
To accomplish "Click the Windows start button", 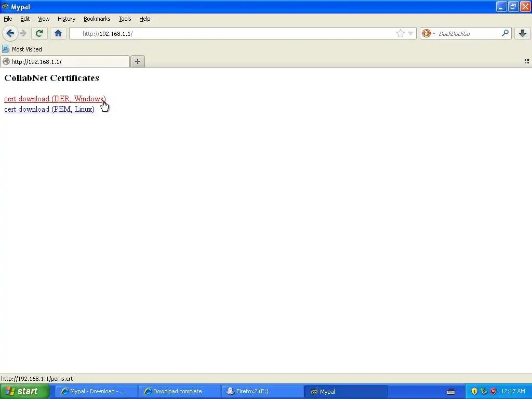I will tap(24, 391).
